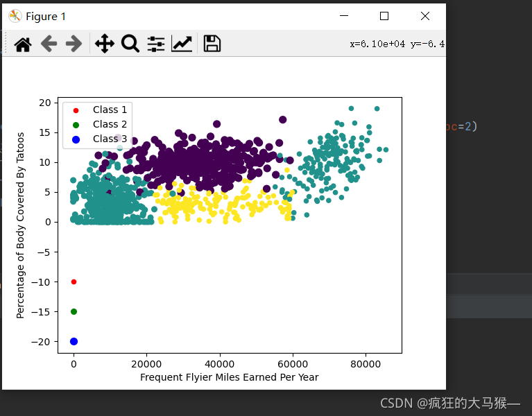532x416 pixels.
Task: Go back to previous view arrow
Action: (x=49, y=44)
